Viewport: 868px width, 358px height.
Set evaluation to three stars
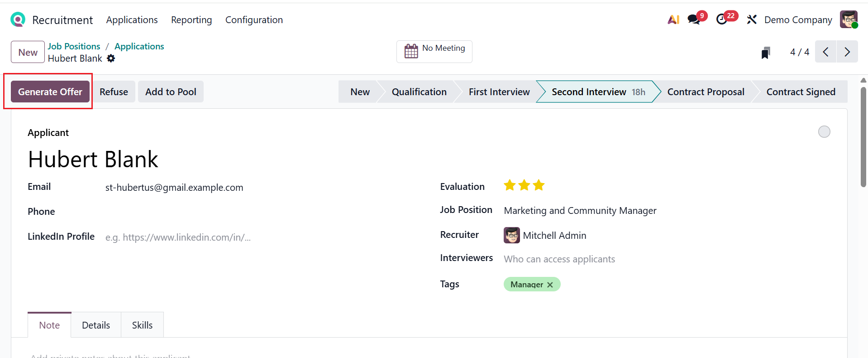pyautogui.click(x=539, y=185)
